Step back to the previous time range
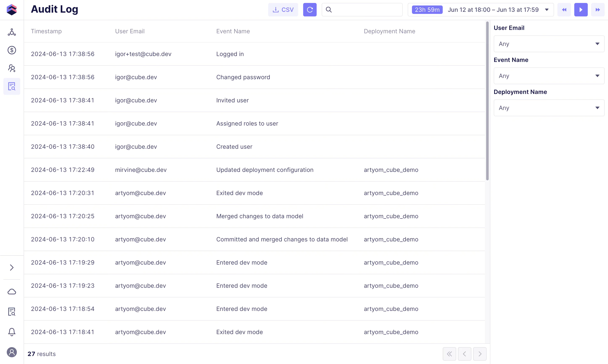608x364 pixels. click(x=564, y=10)
